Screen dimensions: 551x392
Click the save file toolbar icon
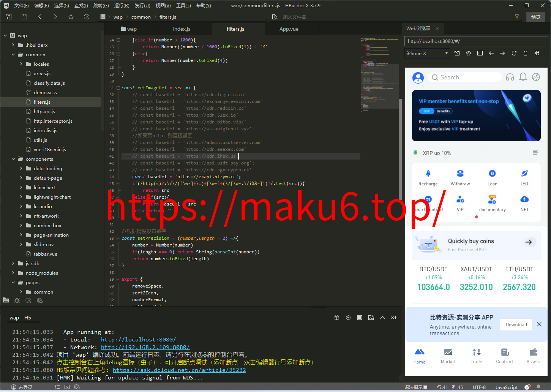coord(24,17)
